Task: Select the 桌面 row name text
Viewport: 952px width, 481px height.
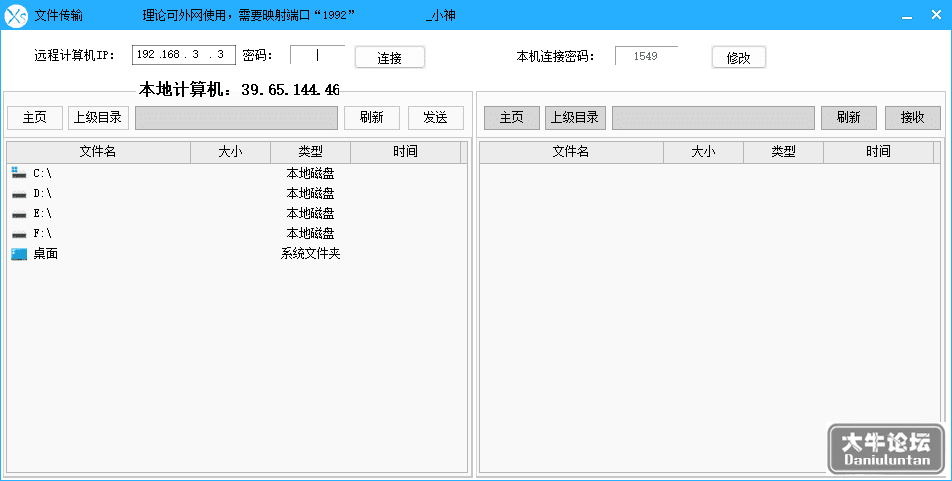Action: click(46, 254)
